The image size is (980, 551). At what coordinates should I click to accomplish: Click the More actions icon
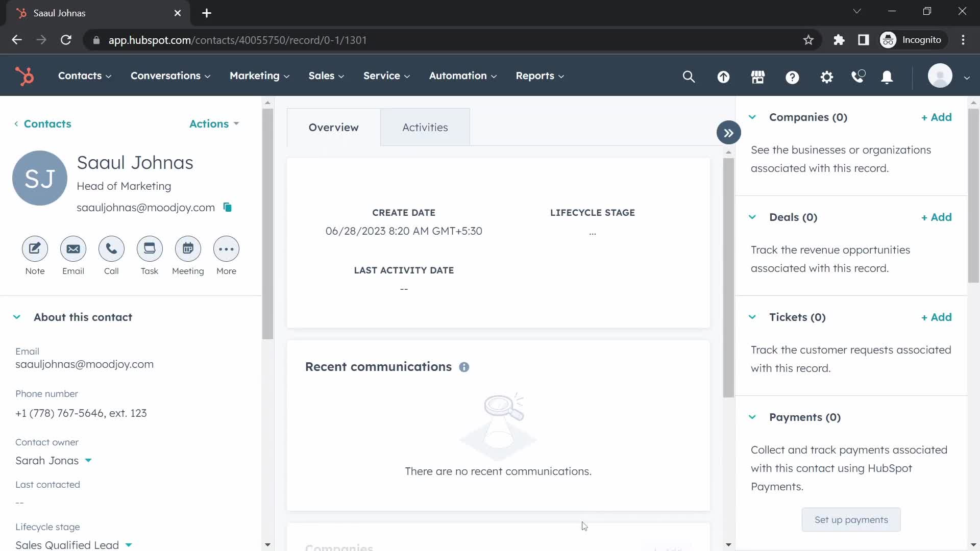point(226,249)
